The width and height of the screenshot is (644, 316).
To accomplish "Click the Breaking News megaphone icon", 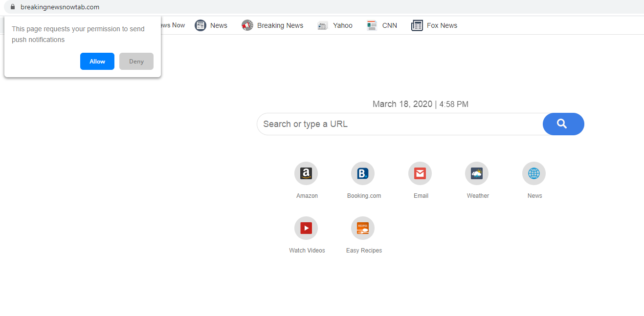I will [247, 25].
